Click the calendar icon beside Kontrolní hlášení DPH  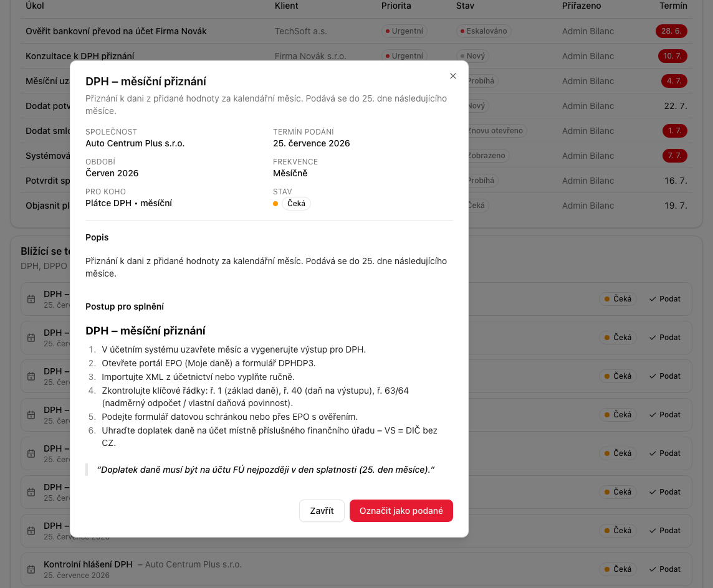pyautogui.click(x=31, y=569)
